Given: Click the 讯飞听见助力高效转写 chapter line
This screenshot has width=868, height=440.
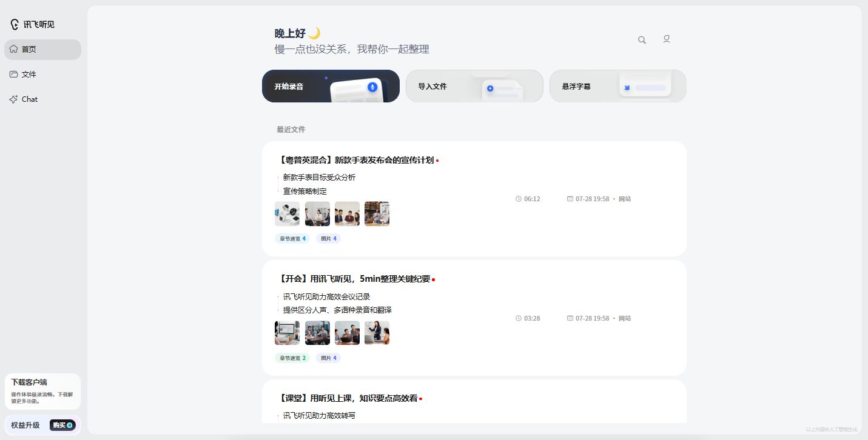Looking at the screenshot, I should point(319,416).
